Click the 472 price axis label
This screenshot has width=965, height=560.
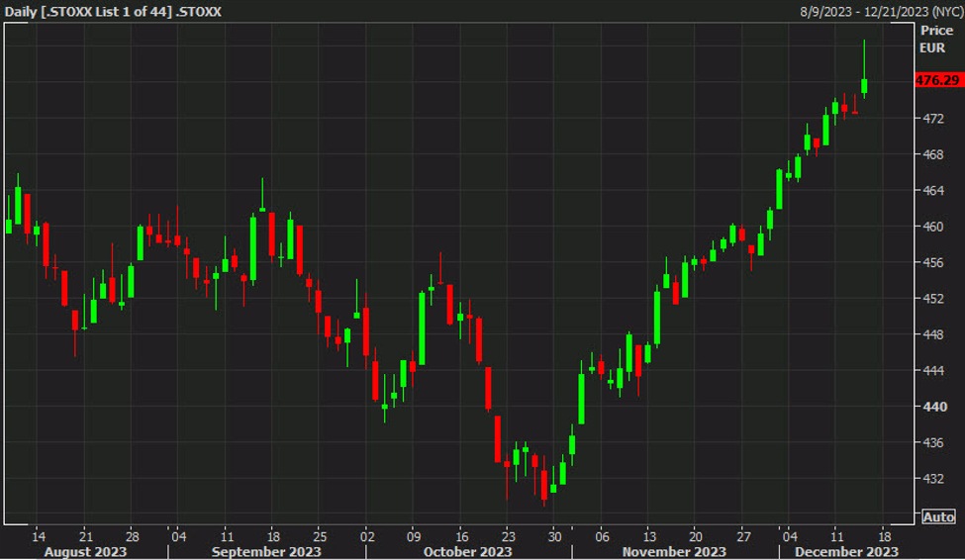click(933, 119)
